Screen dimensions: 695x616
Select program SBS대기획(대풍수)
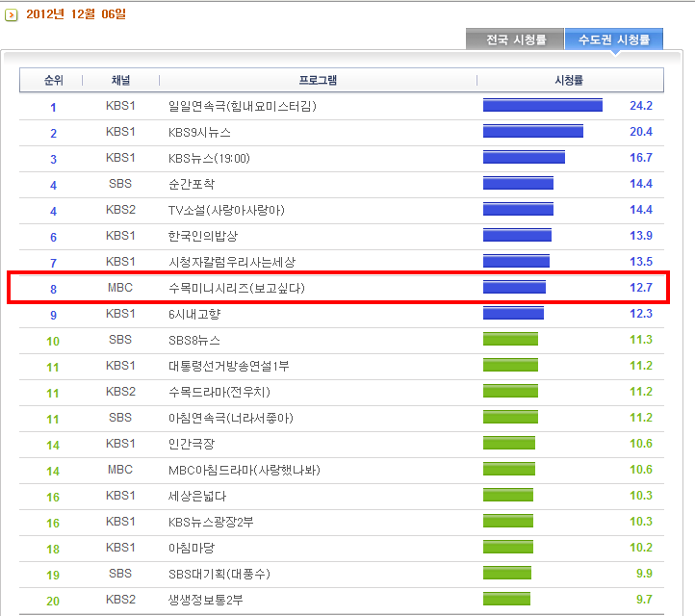coord(219,574)
